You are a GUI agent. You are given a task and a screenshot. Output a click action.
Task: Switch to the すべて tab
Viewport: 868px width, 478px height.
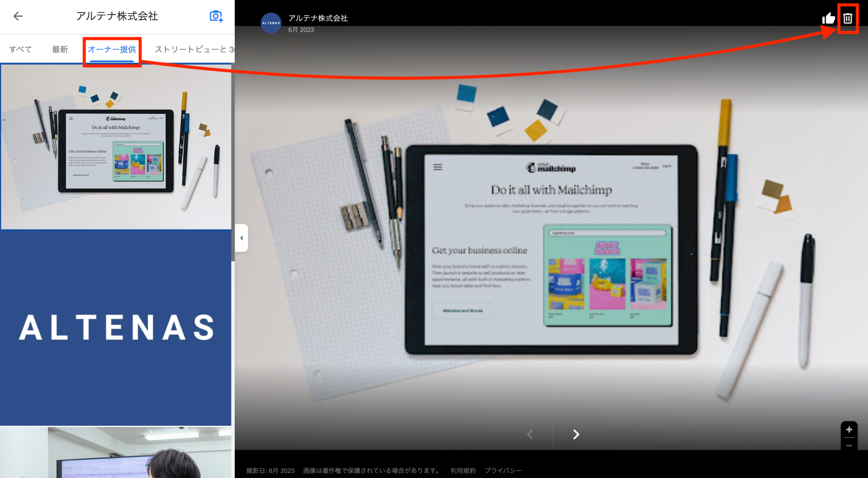click(20, 49)
